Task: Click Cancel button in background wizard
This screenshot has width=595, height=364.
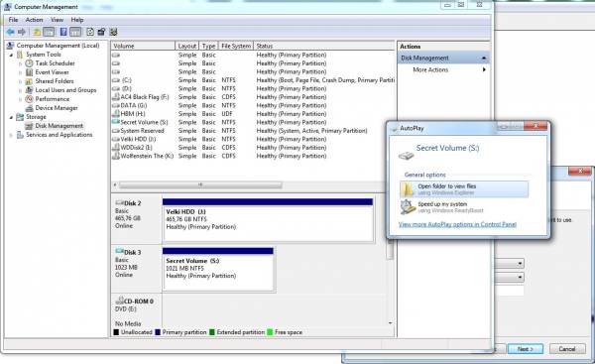Action: tap(567, 349)
